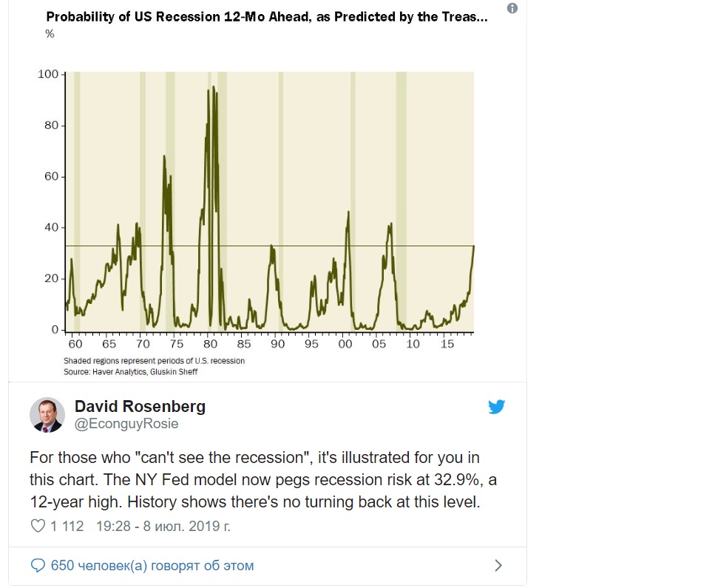
Task: Open Twitter via the blue bird icon
Action: (x=497, y=407)
